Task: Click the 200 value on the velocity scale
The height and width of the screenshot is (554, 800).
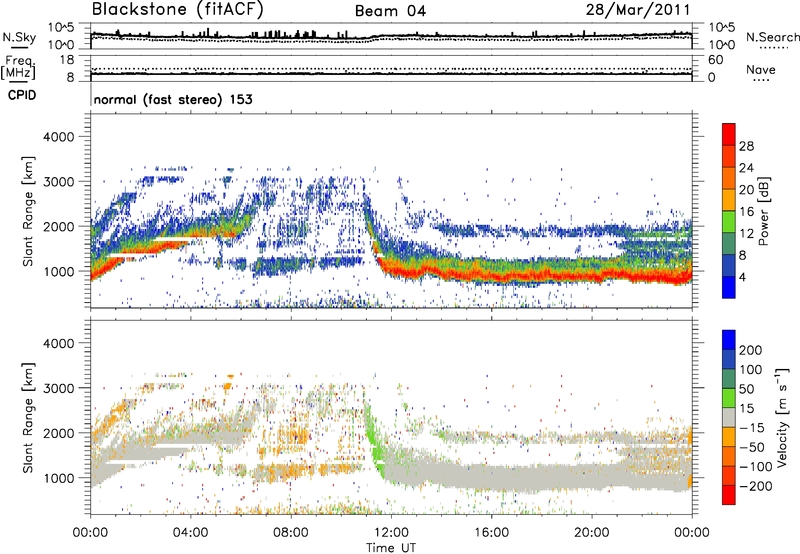Action: (x=751, y=350)
